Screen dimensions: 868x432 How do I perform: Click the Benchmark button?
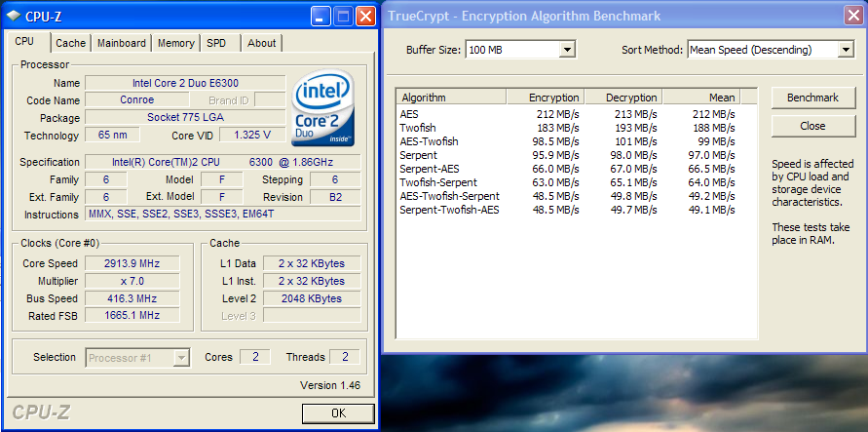point(812,98)
